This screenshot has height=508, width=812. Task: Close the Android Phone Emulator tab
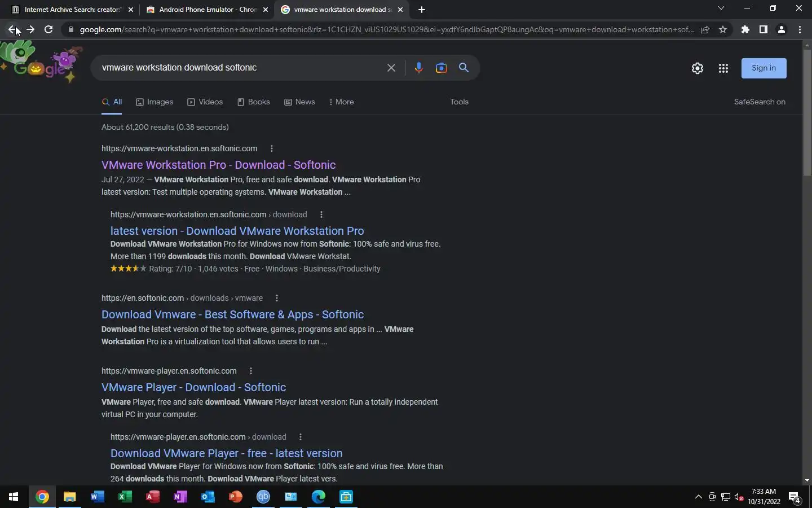click(x=266, y=10)
